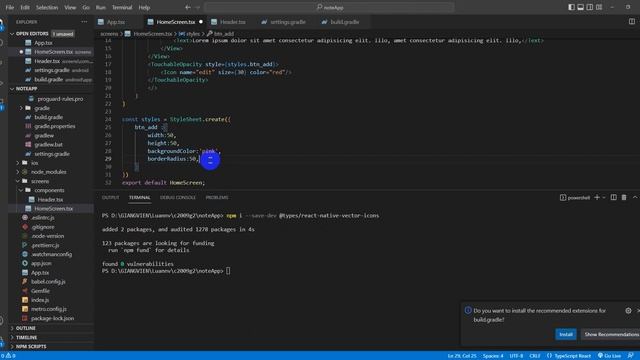The image size is (640, 360).
Task: Open the Selection menu
Action: (47, 7)
